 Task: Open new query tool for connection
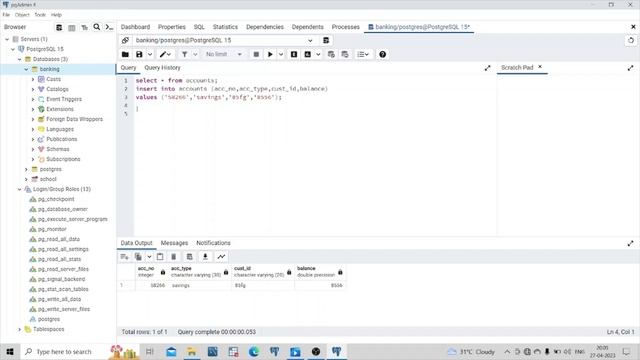[326, 40]
